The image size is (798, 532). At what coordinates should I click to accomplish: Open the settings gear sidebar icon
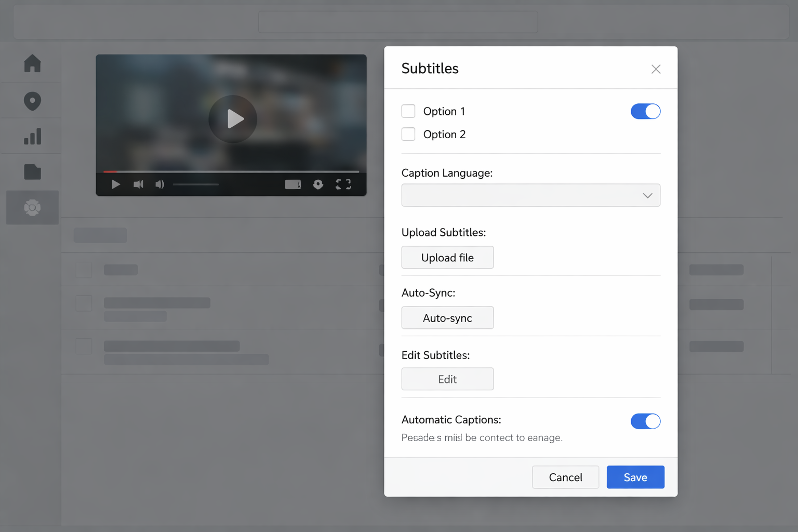click(32, 208)
